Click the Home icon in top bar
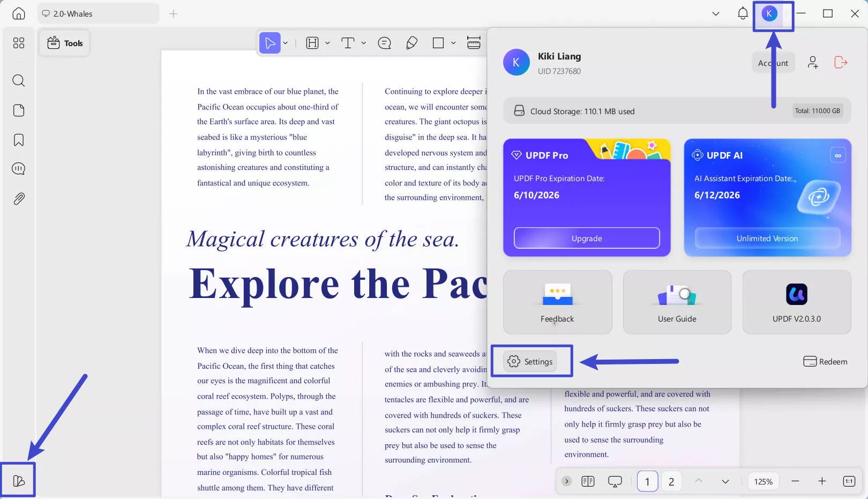Image resolution: width=868 pixels, height=499 pixels. [19, 13]
